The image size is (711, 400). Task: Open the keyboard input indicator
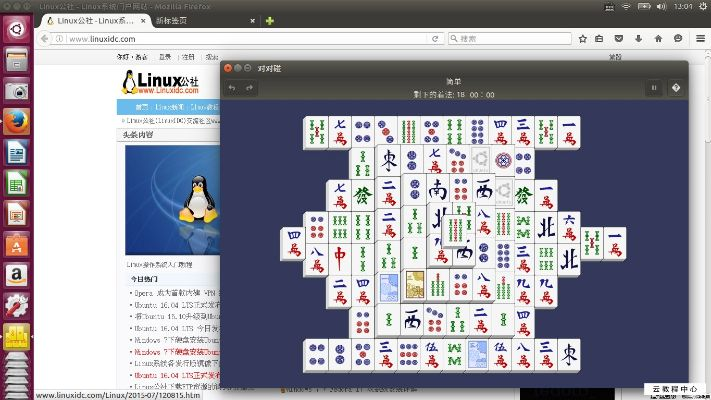(x=609, y=7)
